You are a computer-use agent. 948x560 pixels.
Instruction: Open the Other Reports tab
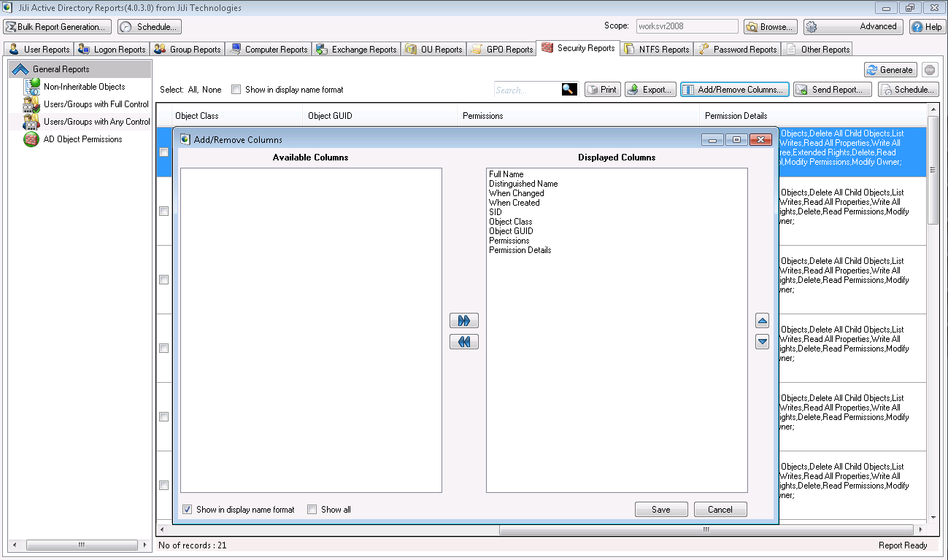coord(817,50)
